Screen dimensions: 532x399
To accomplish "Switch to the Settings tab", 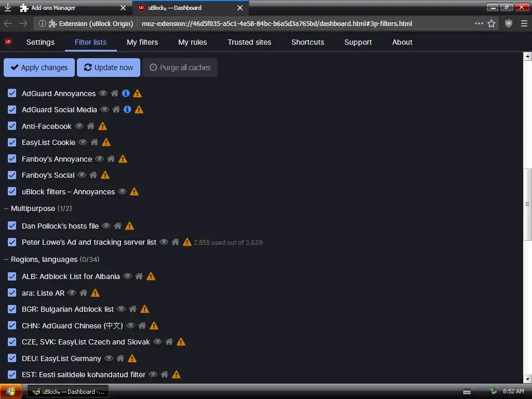I will point(41,42).
